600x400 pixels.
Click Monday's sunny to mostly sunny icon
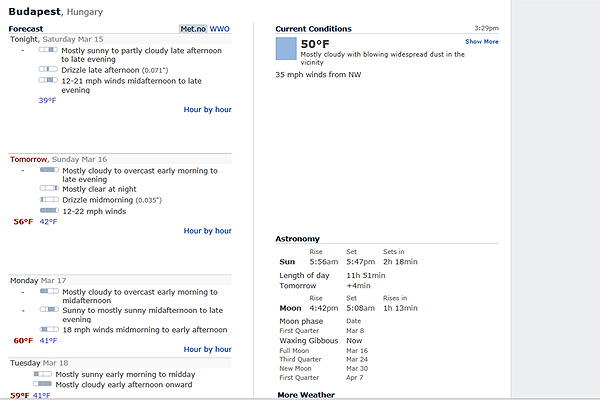click(x=49, y=311)
